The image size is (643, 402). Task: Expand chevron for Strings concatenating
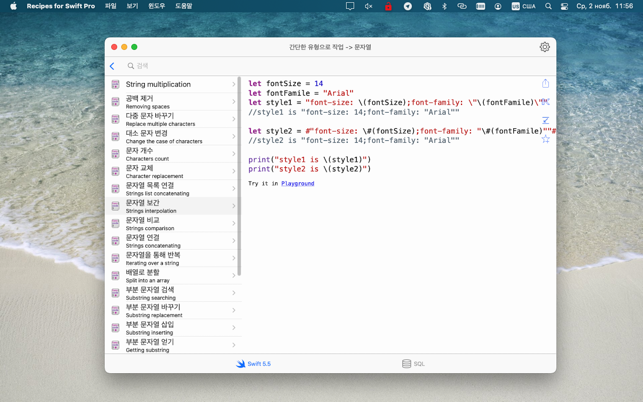coord(234,240)
